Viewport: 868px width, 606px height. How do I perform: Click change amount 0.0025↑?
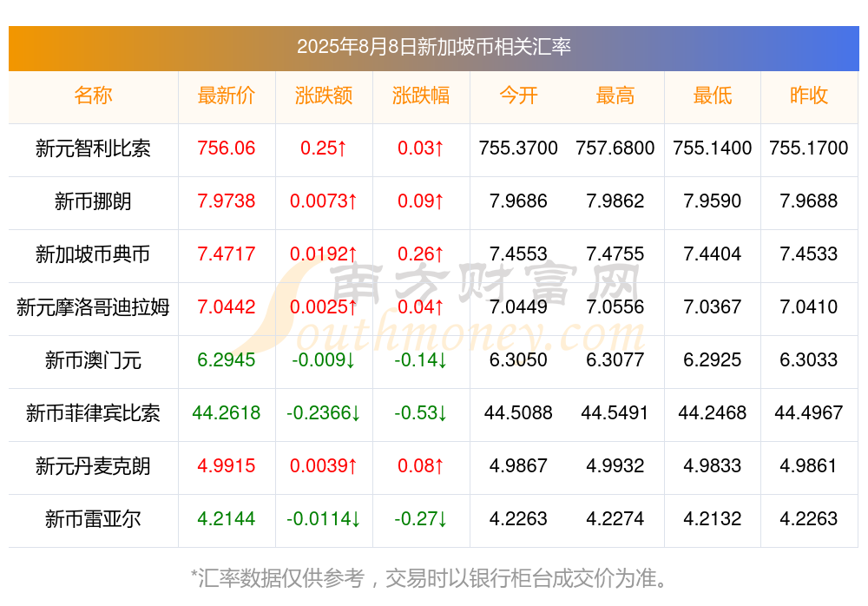click(324, 306)
